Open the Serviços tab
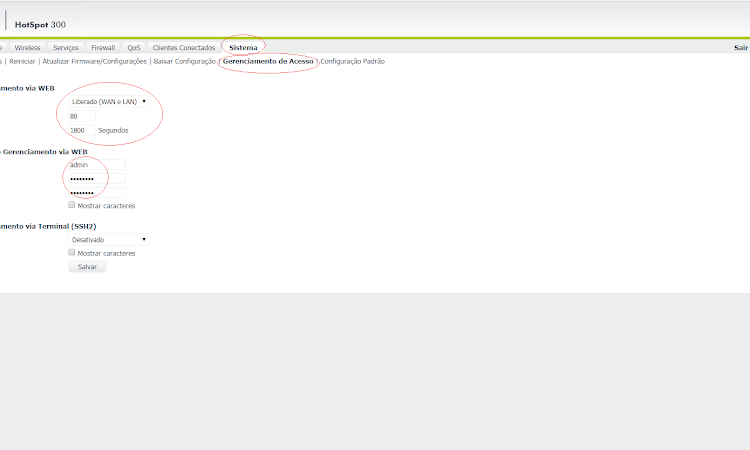This screenshot has height=450, width=750. click(x=66, y=48)
